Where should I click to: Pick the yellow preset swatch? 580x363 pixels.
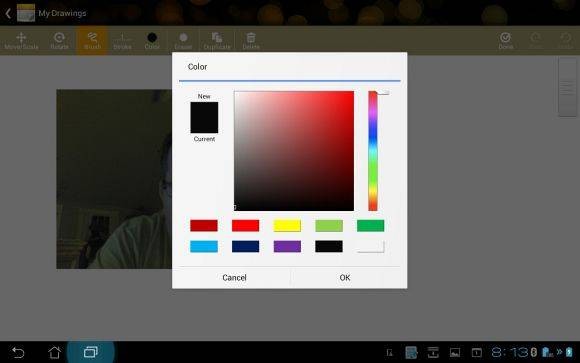pyautogui.click(x=287, y=225)
